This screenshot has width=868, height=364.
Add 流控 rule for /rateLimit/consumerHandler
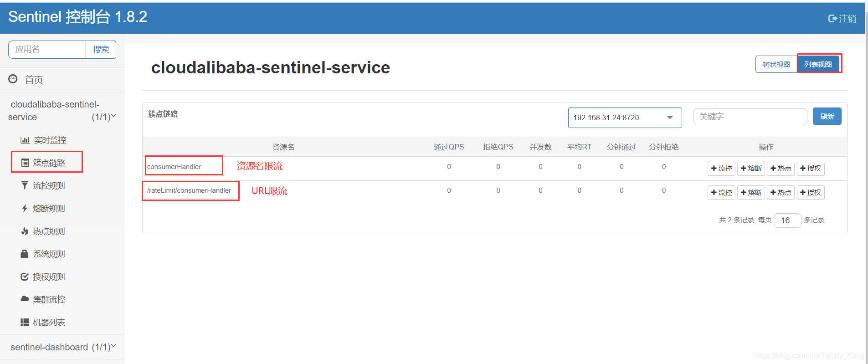click(721, 192)
